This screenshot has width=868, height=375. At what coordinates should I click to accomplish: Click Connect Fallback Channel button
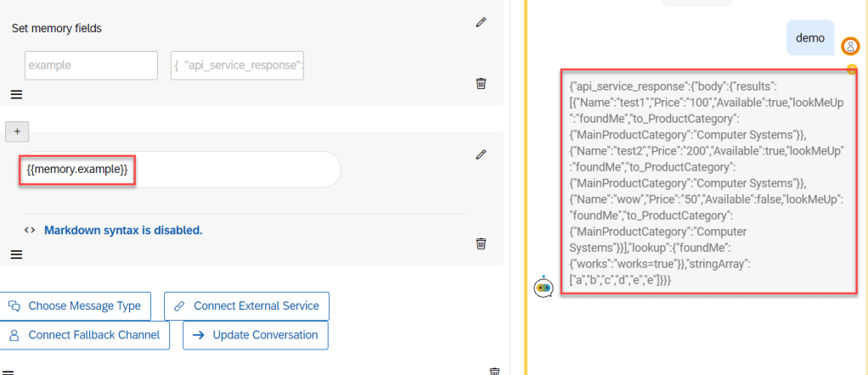click(x=85, y=335)
